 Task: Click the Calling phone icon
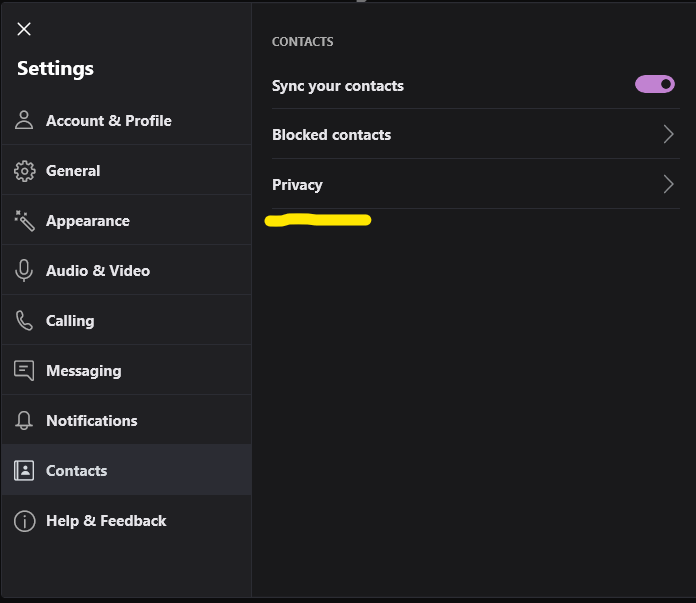click(24, 321)
